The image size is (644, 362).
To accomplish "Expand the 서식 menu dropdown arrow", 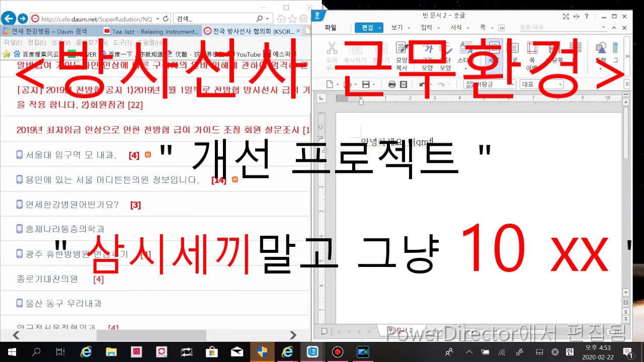I will click(x=467, y=28).
